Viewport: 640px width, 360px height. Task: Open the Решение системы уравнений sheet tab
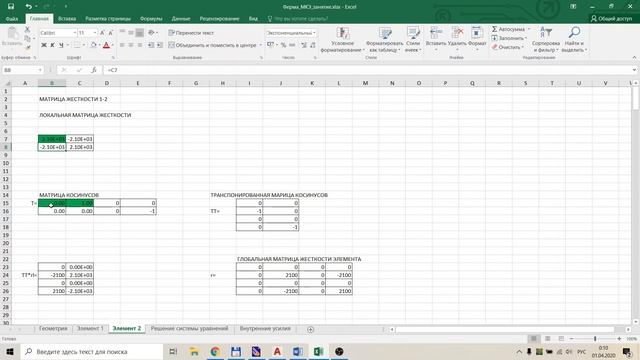tap(189, 329)
